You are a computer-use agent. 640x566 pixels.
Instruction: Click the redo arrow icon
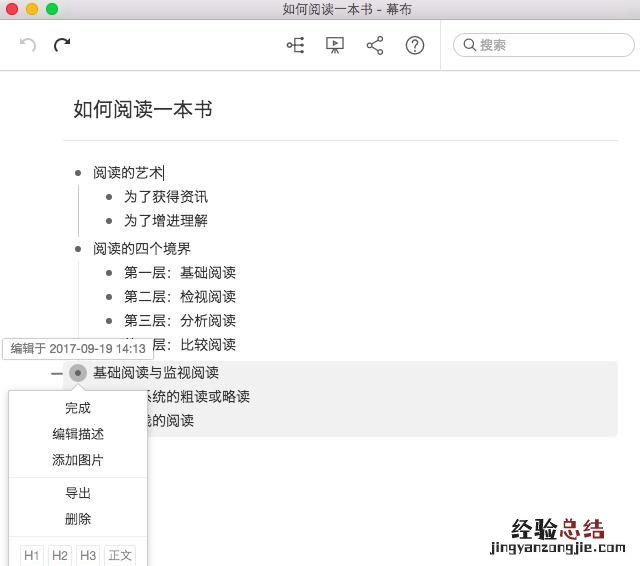[62, 45]
